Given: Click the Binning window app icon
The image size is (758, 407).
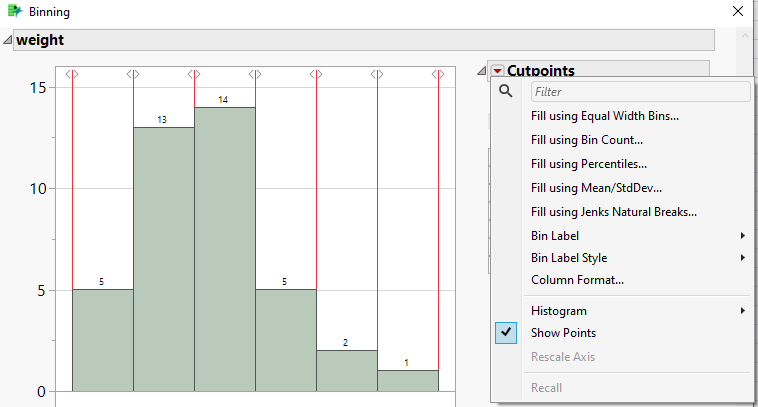Looking at the screenshot, I should [x=14, y=12].
